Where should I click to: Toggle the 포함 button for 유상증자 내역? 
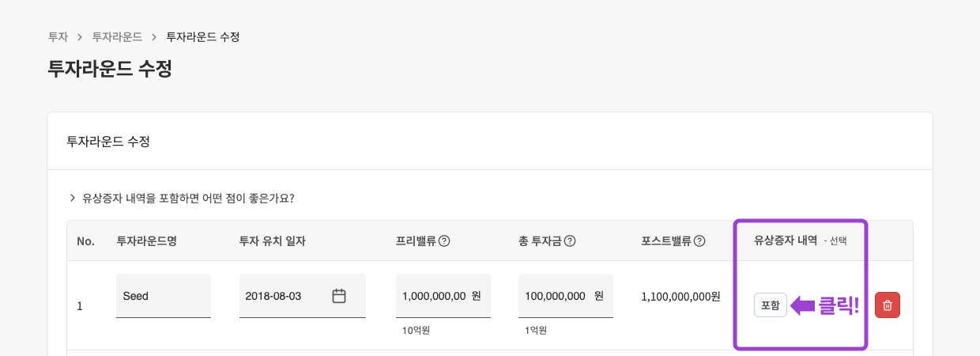click(770, 305)
